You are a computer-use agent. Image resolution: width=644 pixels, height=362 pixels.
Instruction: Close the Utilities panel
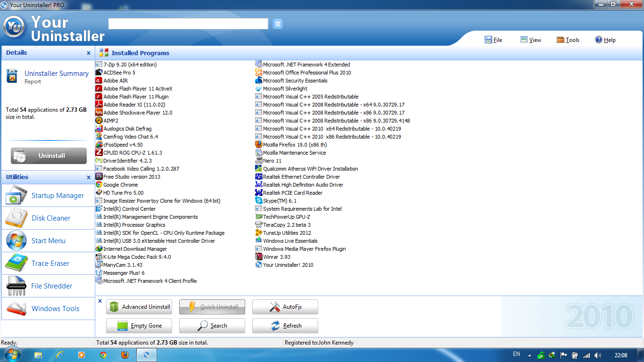pos(89,178)
